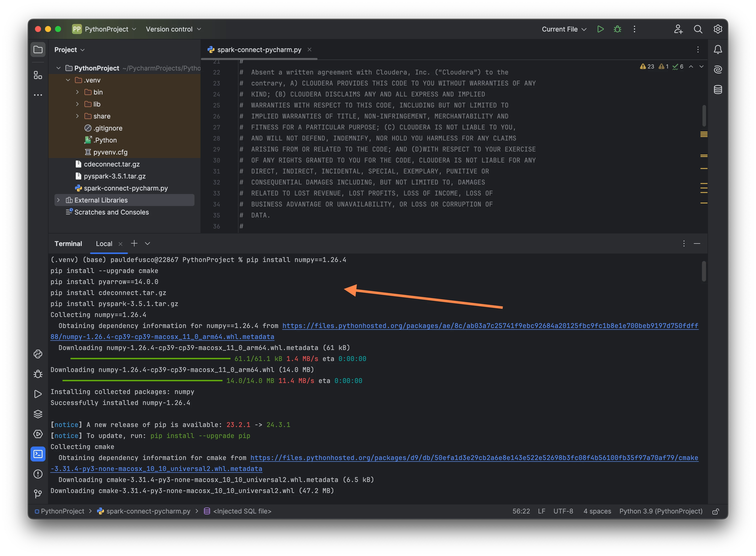Select pyspark-3.5.1.tar.gz in project tree

(x=115, y=176)
